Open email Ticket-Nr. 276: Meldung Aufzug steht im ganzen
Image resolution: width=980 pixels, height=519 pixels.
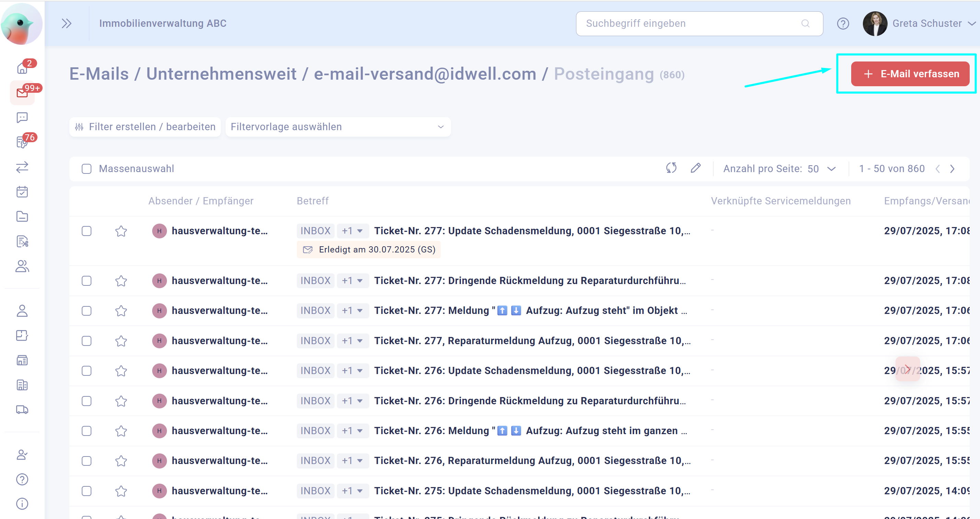[530, 431]
